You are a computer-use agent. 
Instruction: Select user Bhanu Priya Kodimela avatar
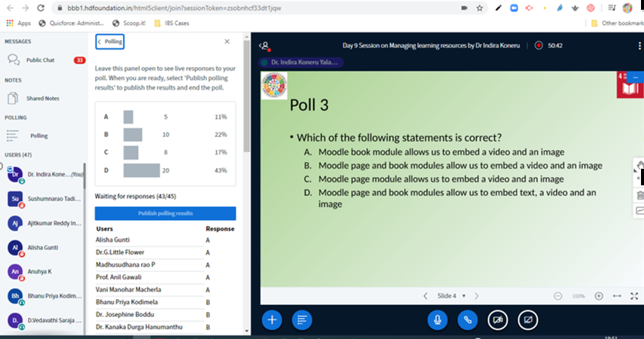(15, 296)
